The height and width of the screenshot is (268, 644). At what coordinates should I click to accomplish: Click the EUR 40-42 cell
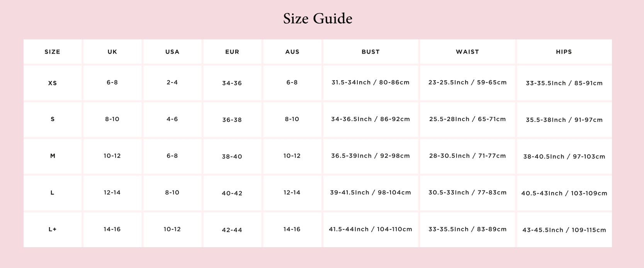pos(232,193)
